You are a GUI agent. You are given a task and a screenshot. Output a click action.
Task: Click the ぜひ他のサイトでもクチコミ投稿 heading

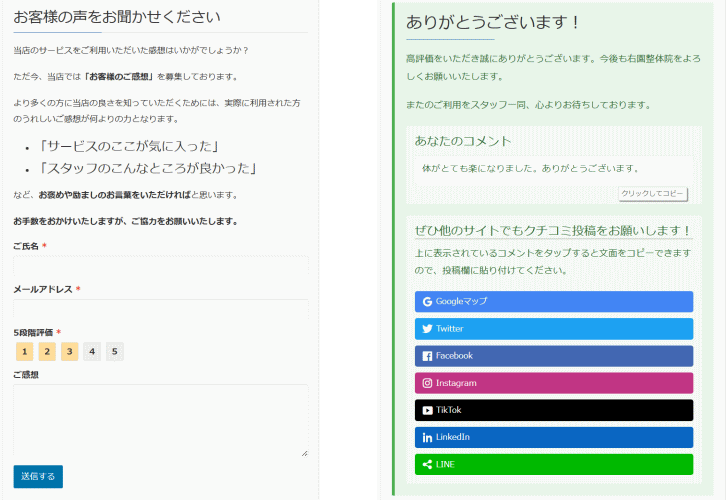554,230
